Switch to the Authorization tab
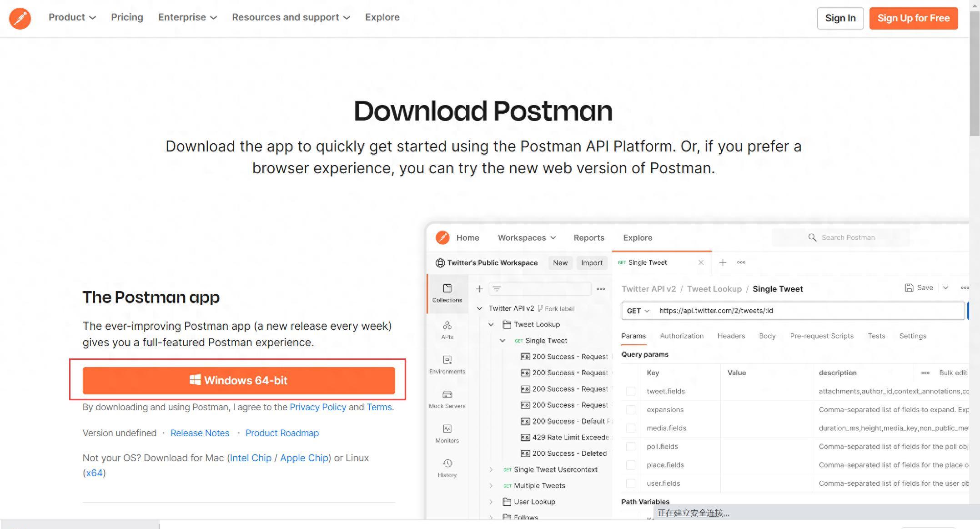The width and height of the screenshot is (980, 529). click(x=682, y=336)
